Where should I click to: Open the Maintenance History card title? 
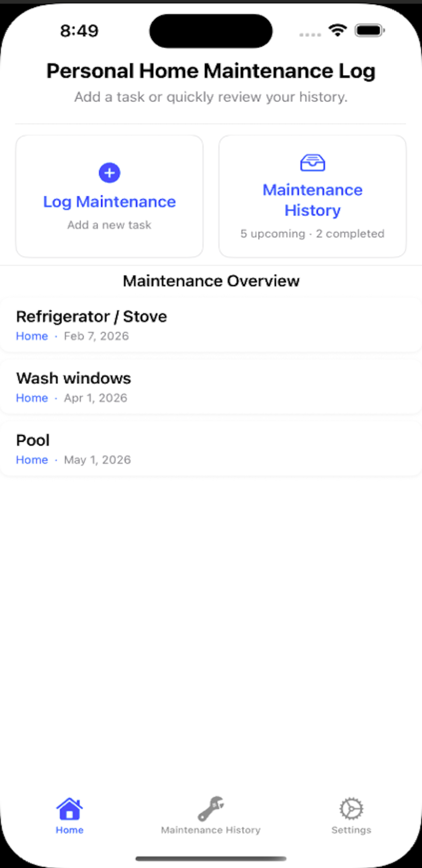point(312,200)
